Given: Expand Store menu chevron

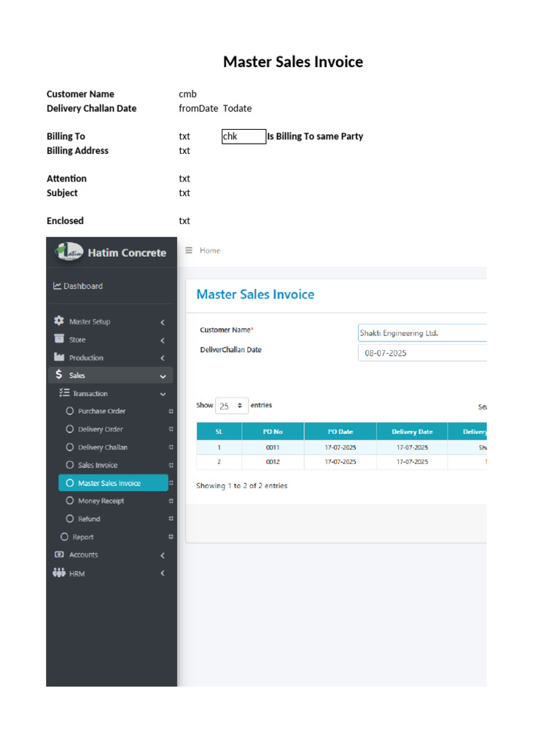Looking at the screenshot, I should click(163, 340).
